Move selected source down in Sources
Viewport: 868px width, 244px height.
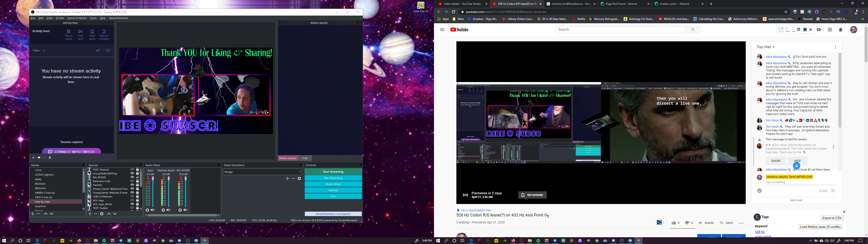[x=115, y=214]
